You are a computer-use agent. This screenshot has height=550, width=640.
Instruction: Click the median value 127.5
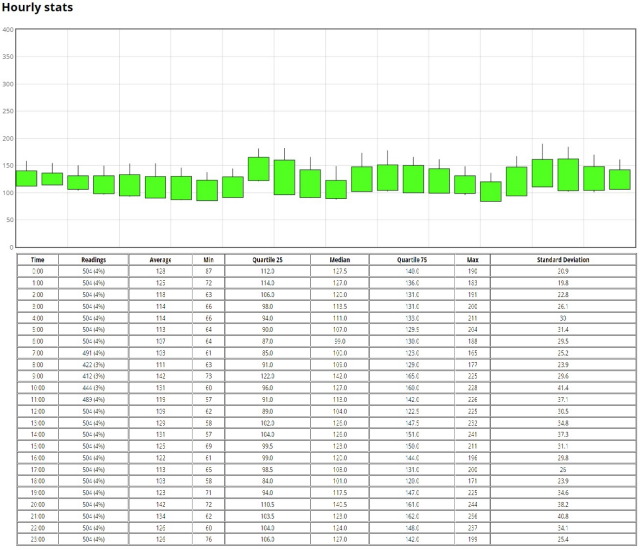tap(340, 271)
